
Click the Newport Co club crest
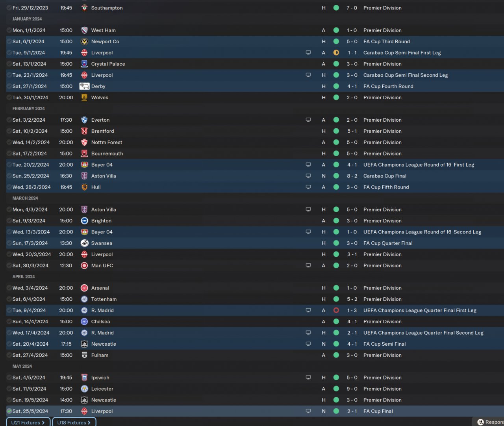tap(84, 41)
